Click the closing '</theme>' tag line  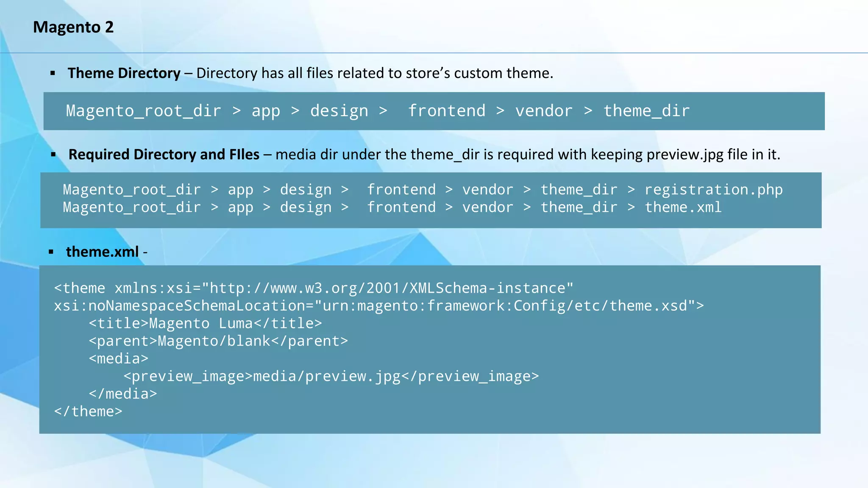click(88, 412)
